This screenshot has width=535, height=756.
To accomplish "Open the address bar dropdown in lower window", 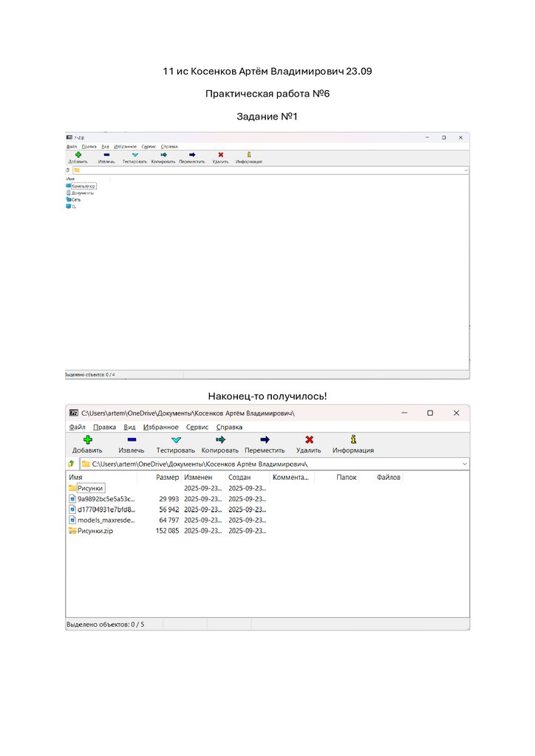I will (x=465, y=464).
